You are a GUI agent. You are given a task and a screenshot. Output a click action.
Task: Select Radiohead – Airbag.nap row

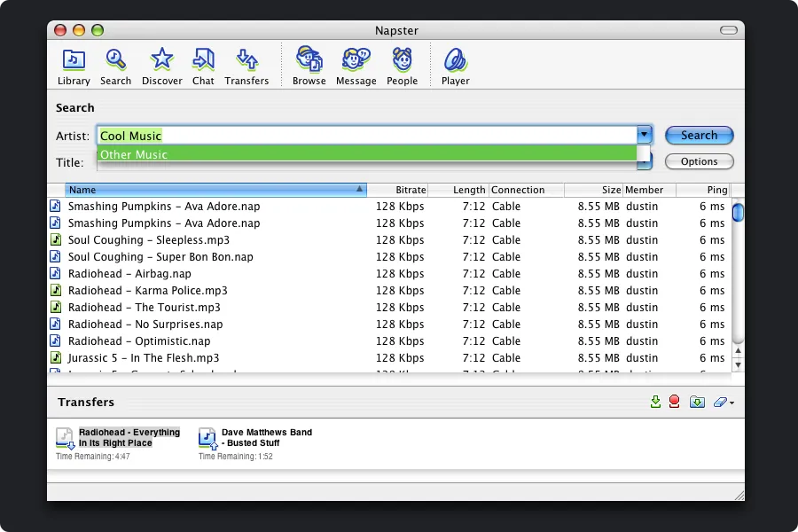click(389, 273)
